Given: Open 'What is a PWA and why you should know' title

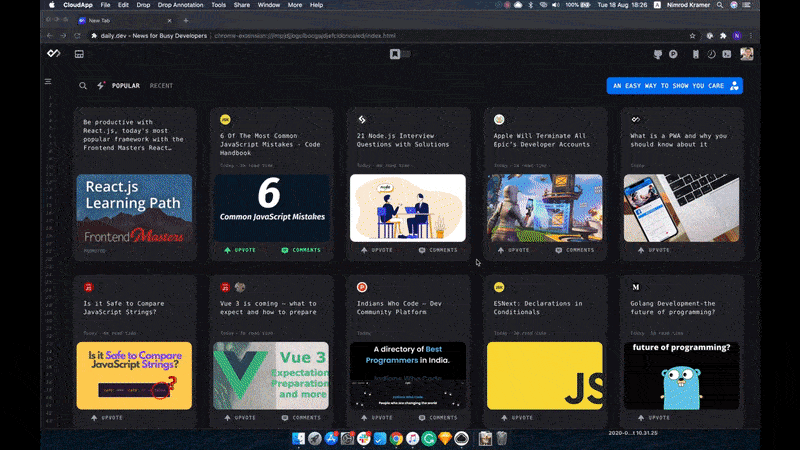Looking at the screenshot, I should coord(679,140).
